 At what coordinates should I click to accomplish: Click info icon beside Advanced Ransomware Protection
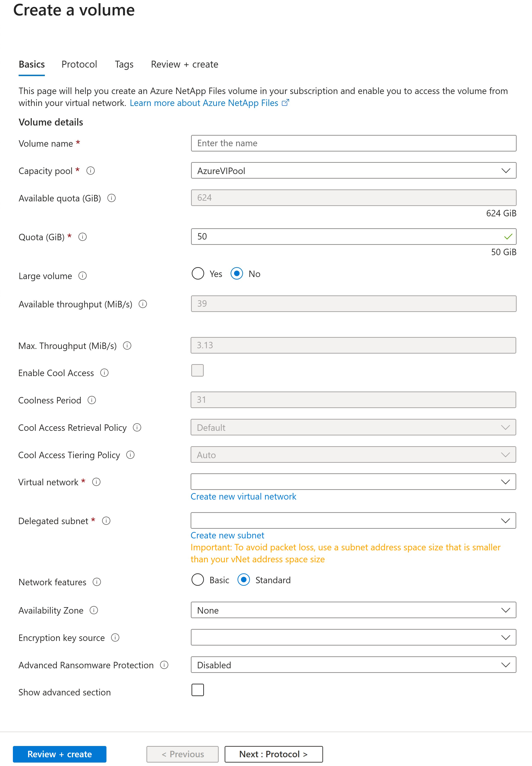point(164,665)
